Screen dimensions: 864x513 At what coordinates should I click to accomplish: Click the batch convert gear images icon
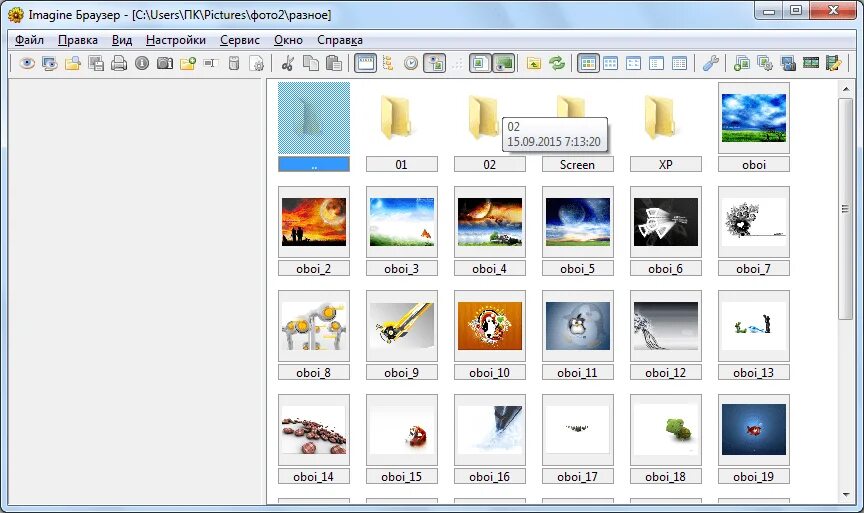765,64
